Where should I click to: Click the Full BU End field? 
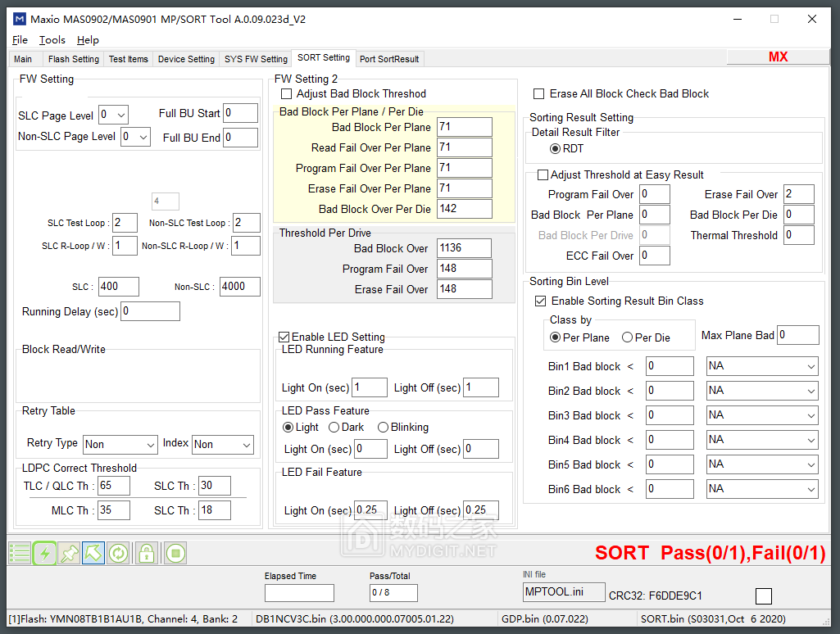(241, 138)
